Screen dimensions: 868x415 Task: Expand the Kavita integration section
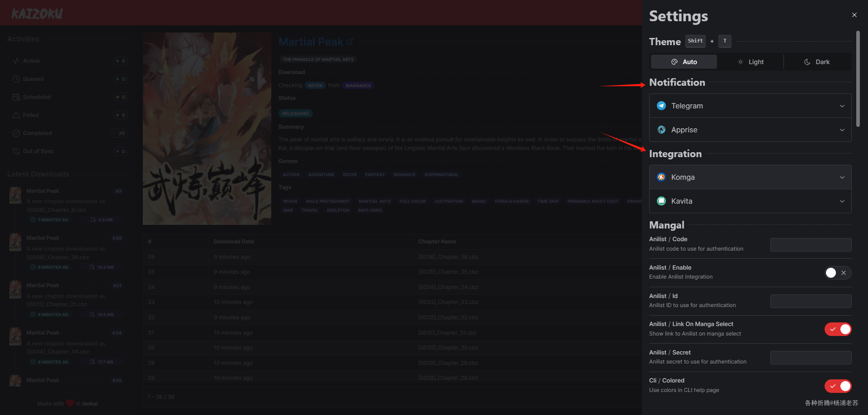click(x=750, y=201)
